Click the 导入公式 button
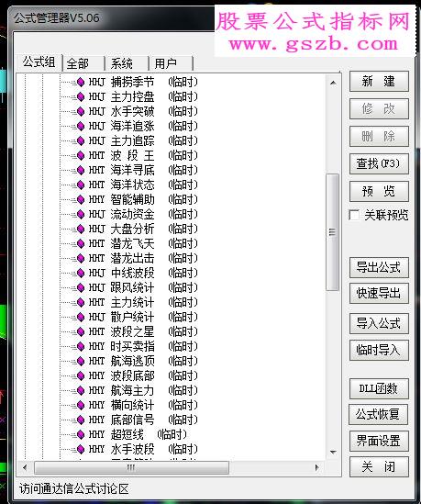The height and width of the screenshot is (504, 421). [x=379, y=323]
